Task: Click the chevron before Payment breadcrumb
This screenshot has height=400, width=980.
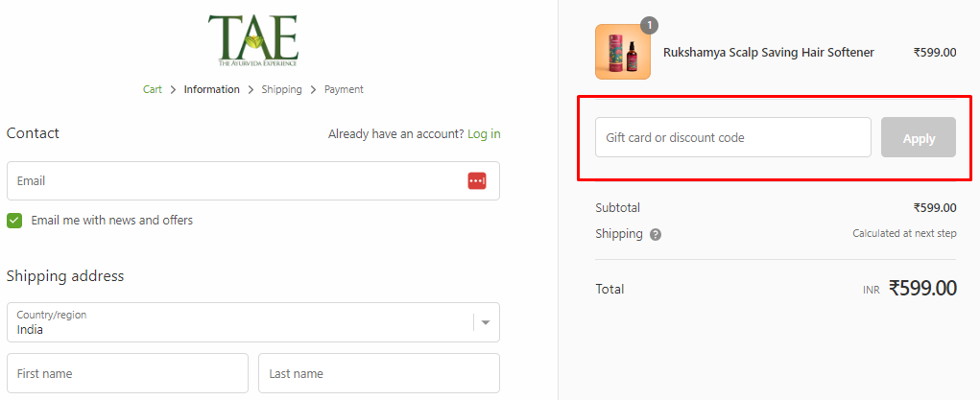Action: click(313, 90)
